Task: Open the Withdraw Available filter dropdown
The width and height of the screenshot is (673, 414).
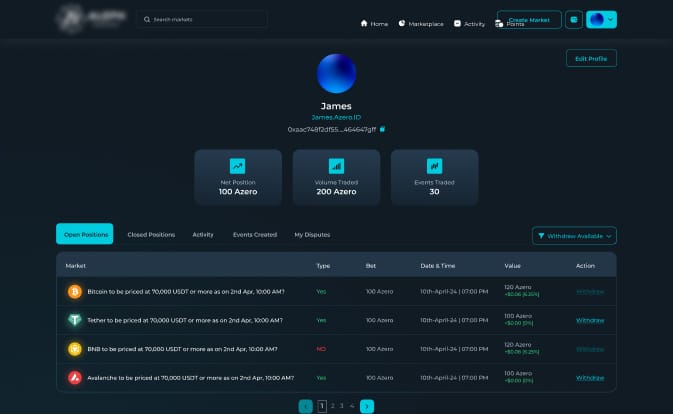Action: tap(576, 236)
